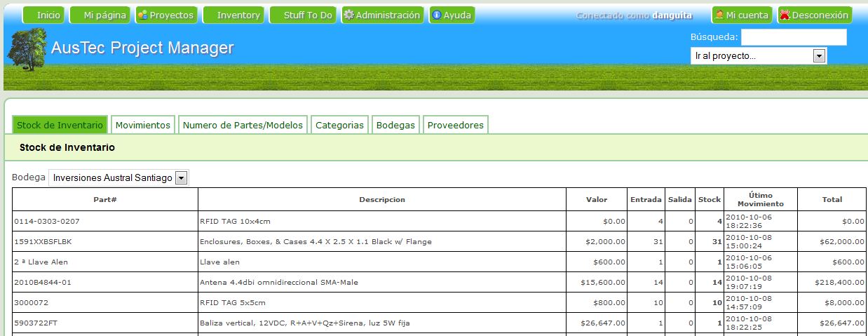Click the danguita username link
The image size is (868, 336).
click(672, 15)
